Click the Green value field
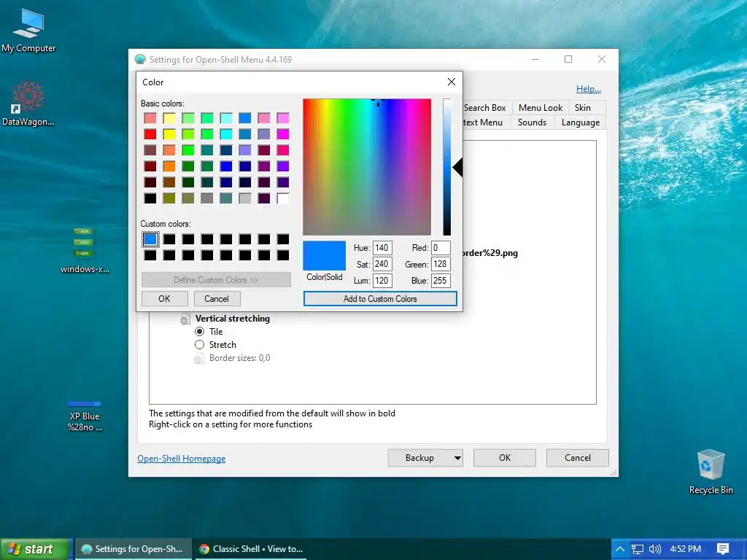The width and height of the screenshot is (747, 560). tap(441, 264)
